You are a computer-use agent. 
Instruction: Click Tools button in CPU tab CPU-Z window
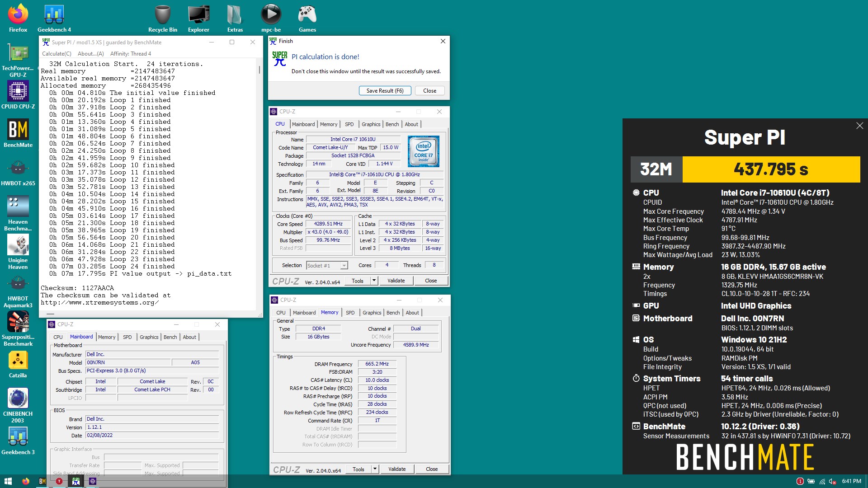tap(358, 281)
